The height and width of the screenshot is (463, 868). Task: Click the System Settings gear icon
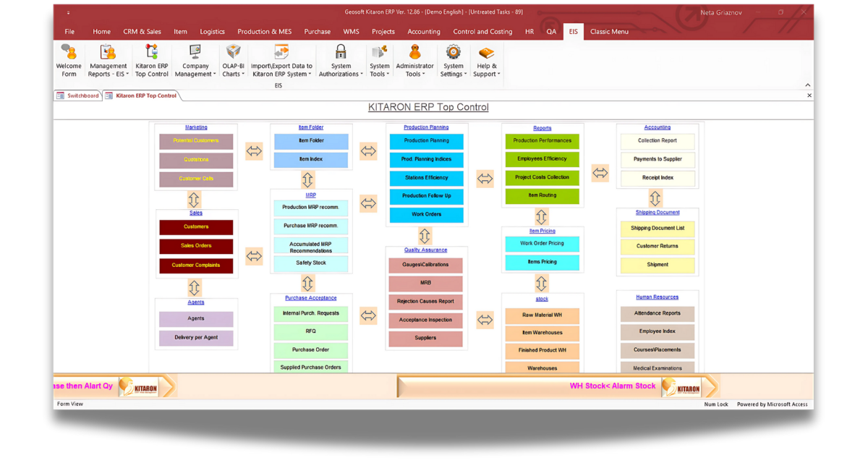point(454,53)
